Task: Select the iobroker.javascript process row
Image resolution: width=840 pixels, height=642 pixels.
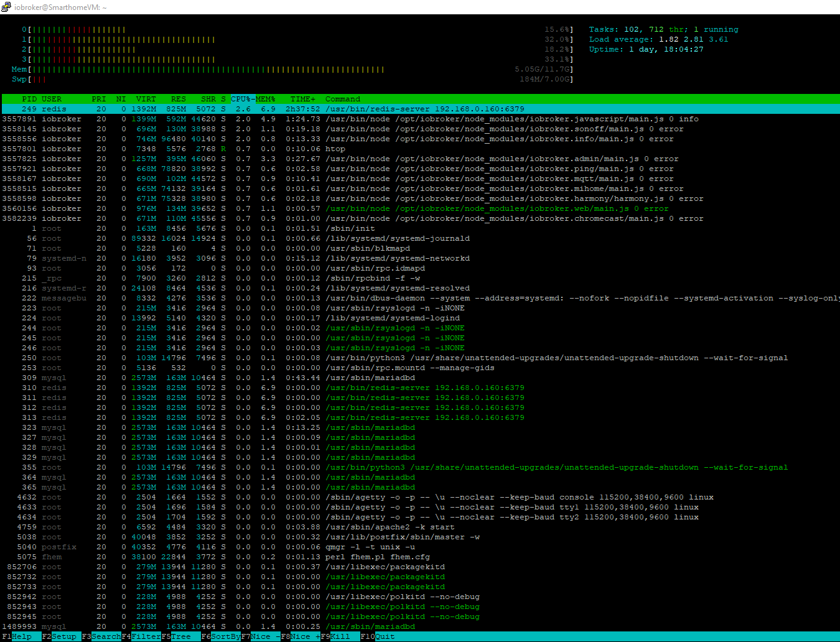Action: pyautogui.click(x=420, y=119)
